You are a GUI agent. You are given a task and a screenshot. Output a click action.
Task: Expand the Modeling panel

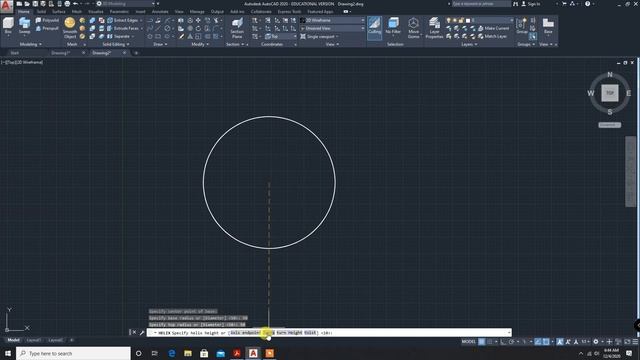pyautogui.click(x=31, y=44)
